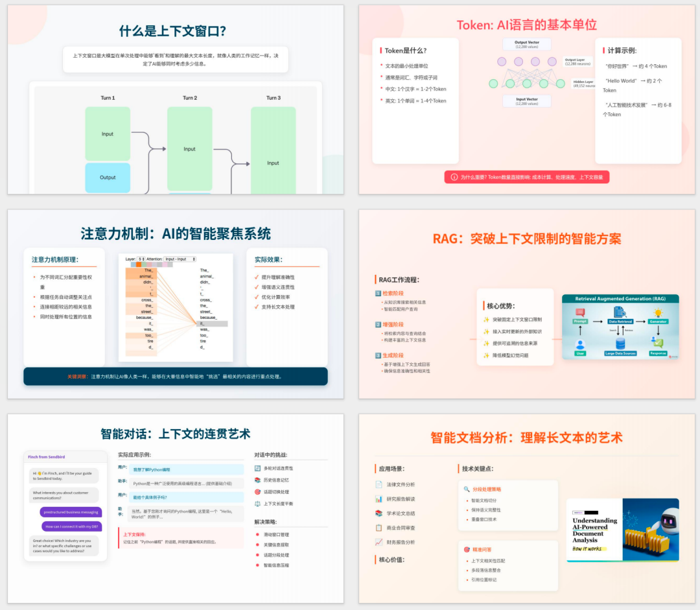Click the prestructured business messaging button

coord(71,512)
